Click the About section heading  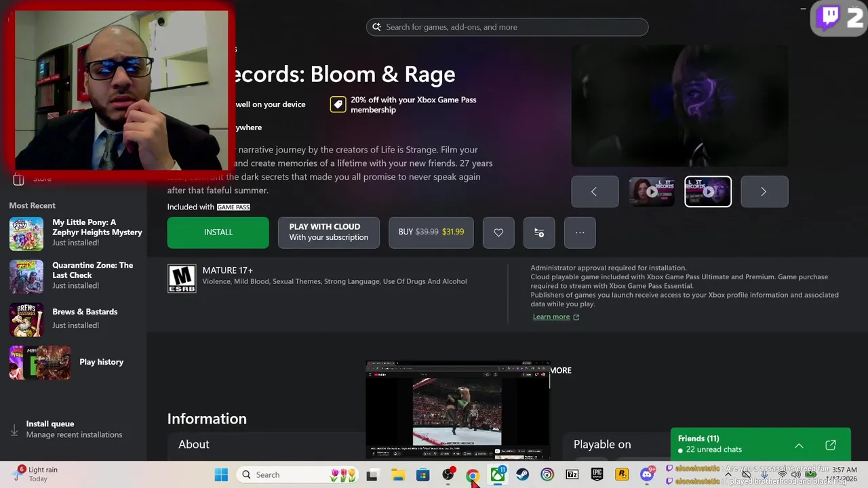[194, 445]
